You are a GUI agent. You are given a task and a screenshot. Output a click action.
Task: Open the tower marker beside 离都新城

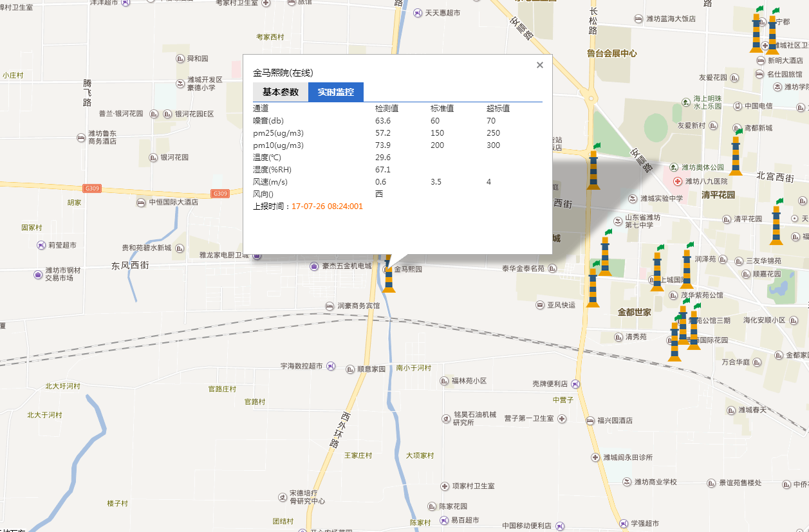pos(736,154)
